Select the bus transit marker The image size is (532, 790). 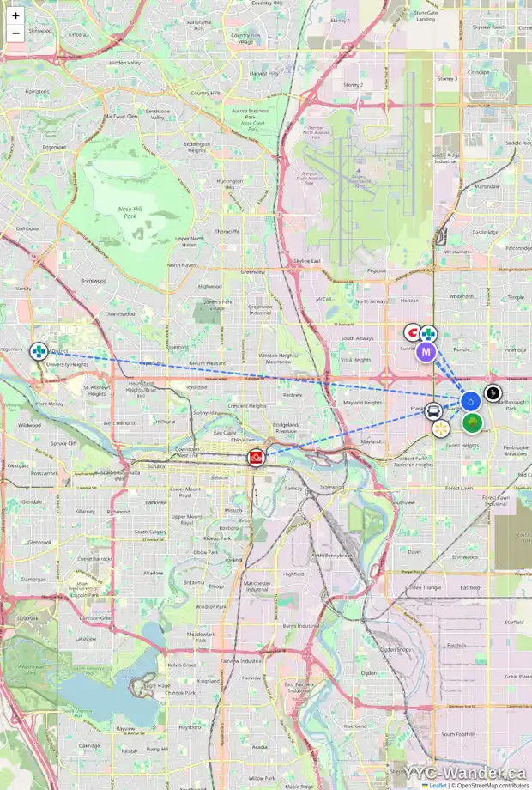coord(433,411)
